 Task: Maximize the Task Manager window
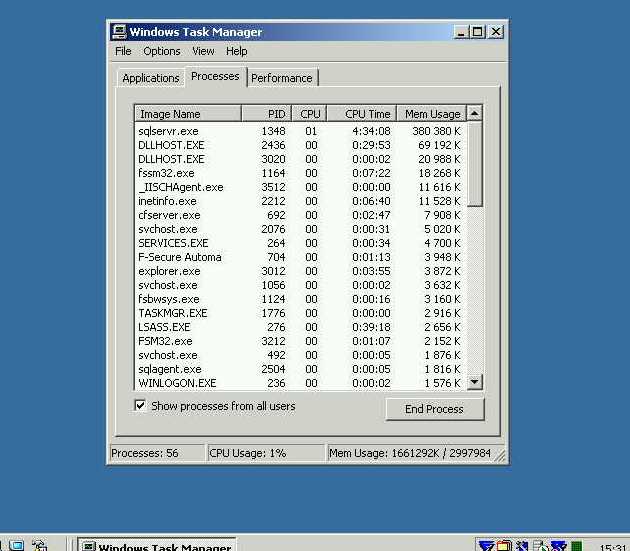pos(477,32)
